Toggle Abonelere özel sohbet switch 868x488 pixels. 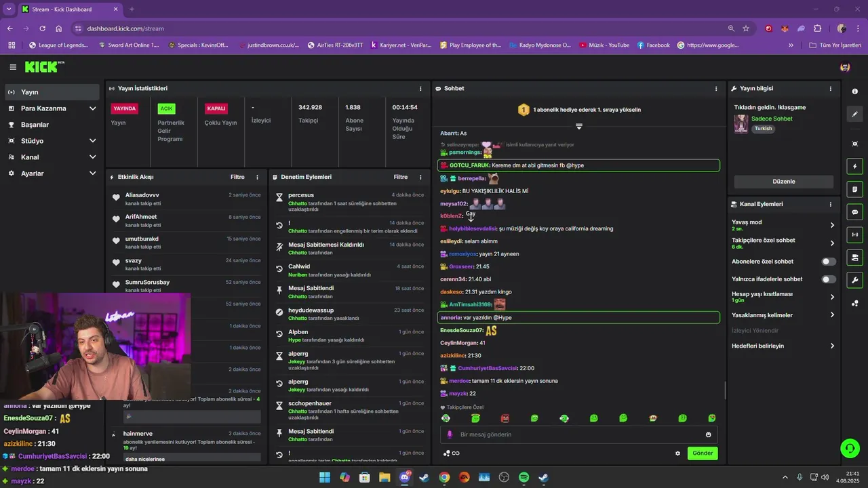click(x=829, y=262)
